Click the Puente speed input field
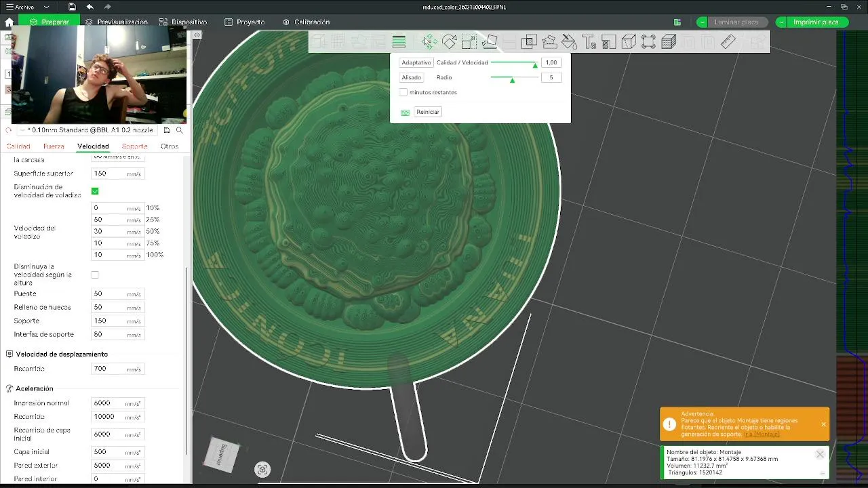Screen dimensions: 868x488 click(118, 294)
